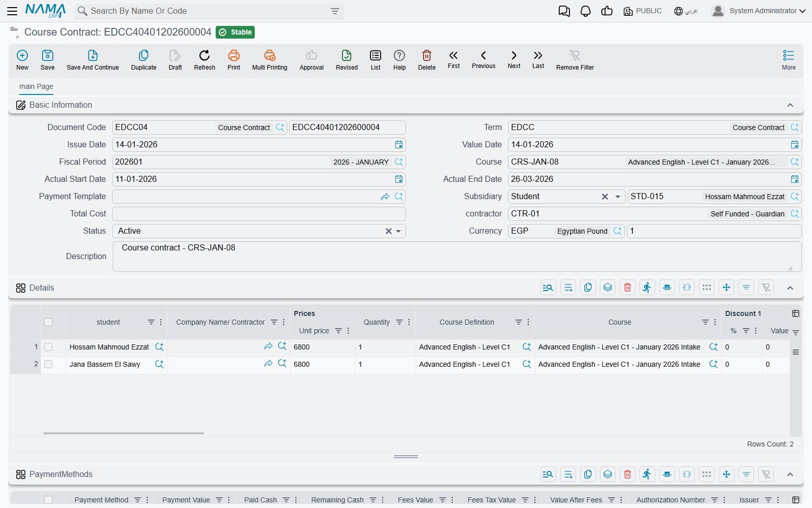The width and height of the screenshot is (812, 508).
Task: Delete selected row in Details grid
Action: pos(627,288)
